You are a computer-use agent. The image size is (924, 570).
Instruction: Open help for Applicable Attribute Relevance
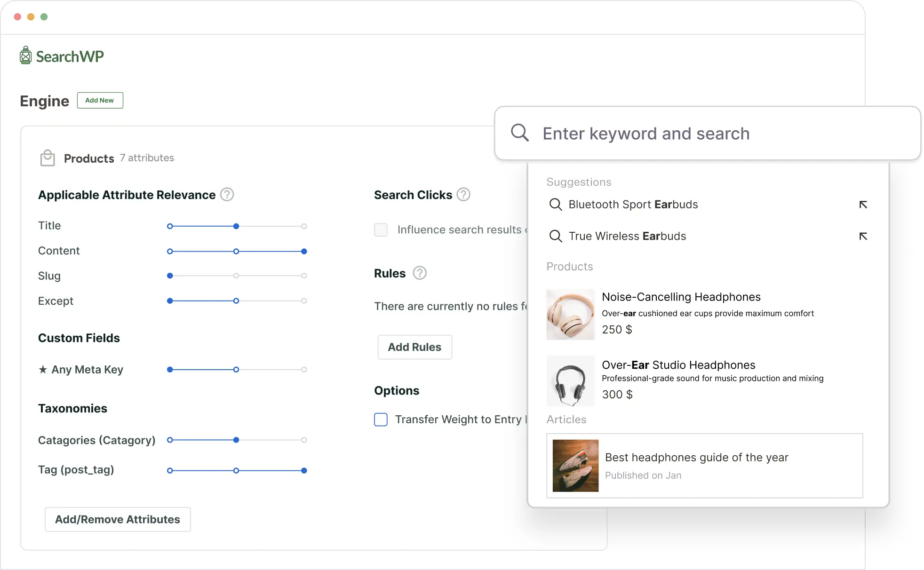pos(227,194)
